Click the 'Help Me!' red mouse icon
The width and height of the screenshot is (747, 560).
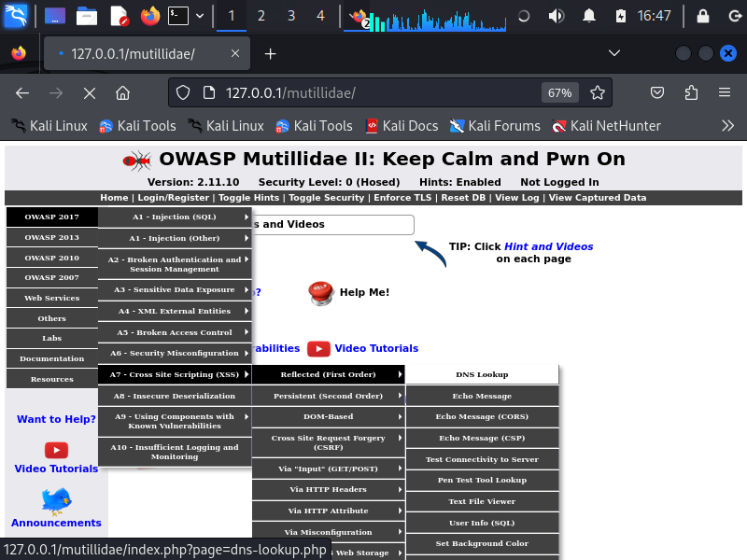[320, 293]
